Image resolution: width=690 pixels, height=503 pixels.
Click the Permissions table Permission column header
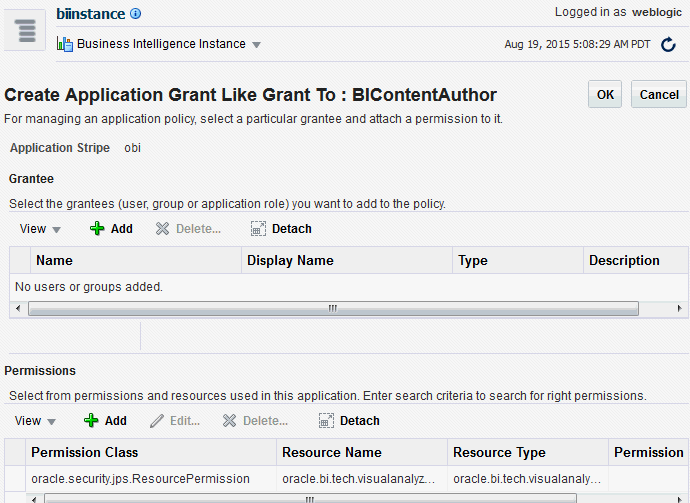point(648,452)
